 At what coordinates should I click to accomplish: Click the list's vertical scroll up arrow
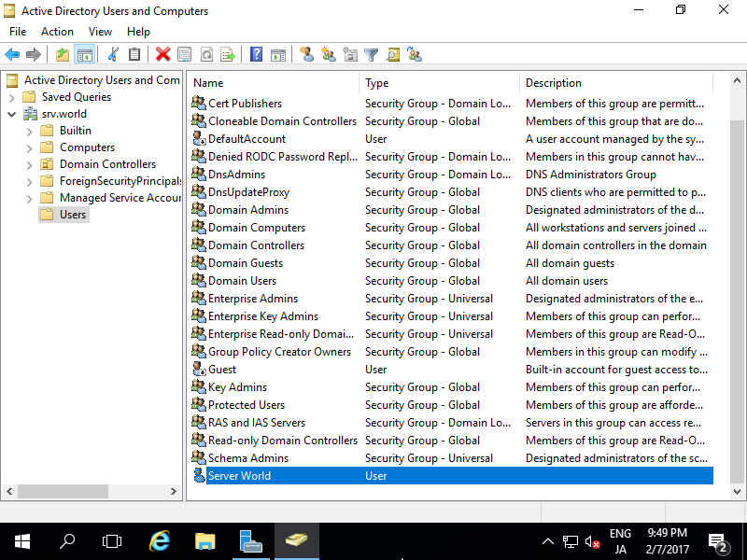pos(737,81)
